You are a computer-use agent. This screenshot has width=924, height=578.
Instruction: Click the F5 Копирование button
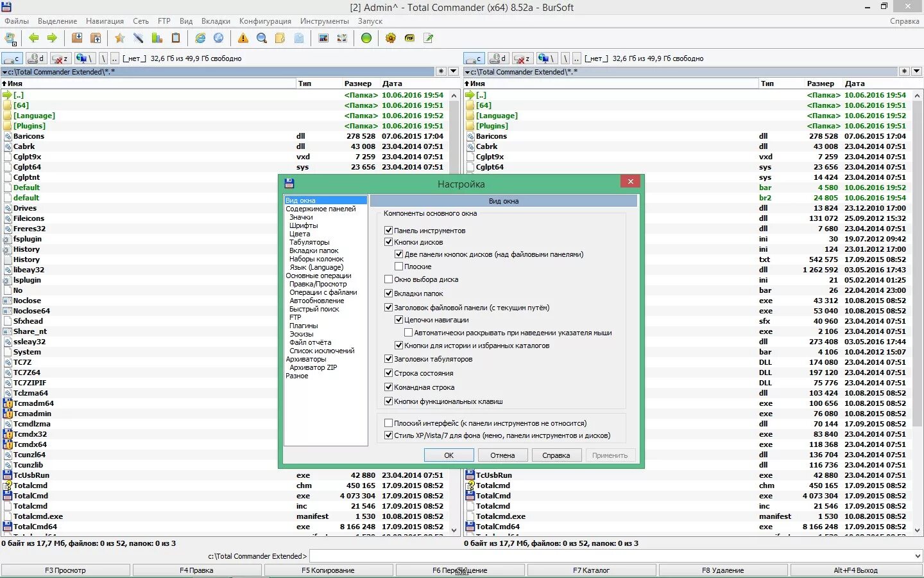pos(328,570)
